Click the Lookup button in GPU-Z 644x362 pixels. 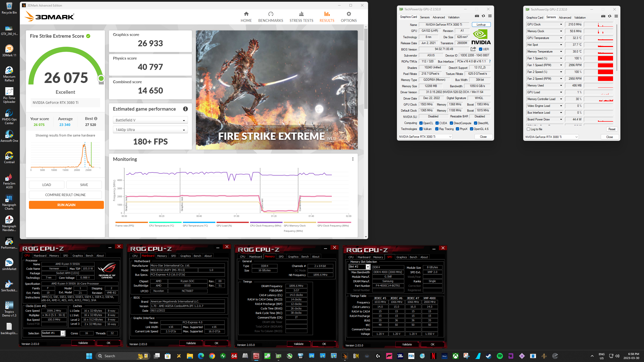tap(481, 24)
